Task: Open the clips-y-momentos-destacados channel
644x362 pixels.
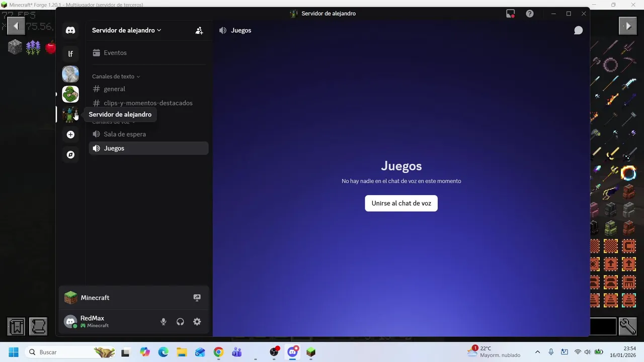Action: pyautogui.click(x=148, y=103)
